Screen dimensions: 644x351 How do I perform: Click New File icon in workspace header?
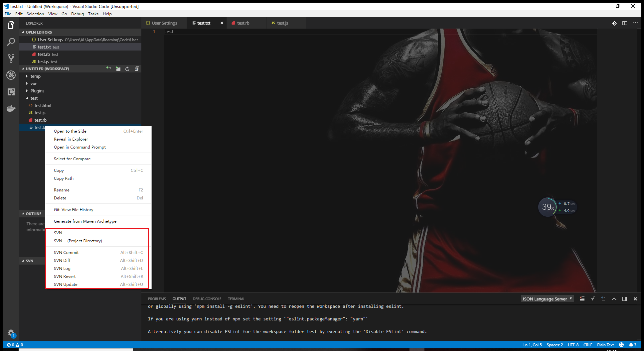tap(109, 69)
